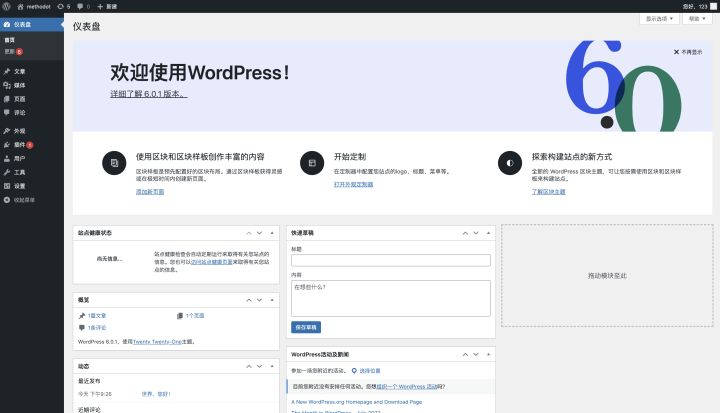Click the comment icon beside 1条评论

click(x=82, y=328)
